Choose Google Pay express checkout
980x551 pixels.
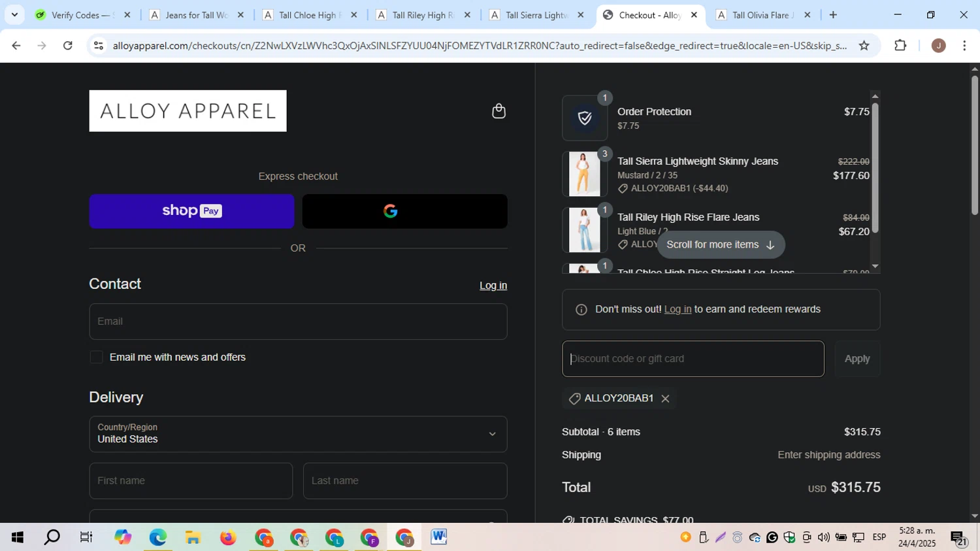click(x=404, y=211)
